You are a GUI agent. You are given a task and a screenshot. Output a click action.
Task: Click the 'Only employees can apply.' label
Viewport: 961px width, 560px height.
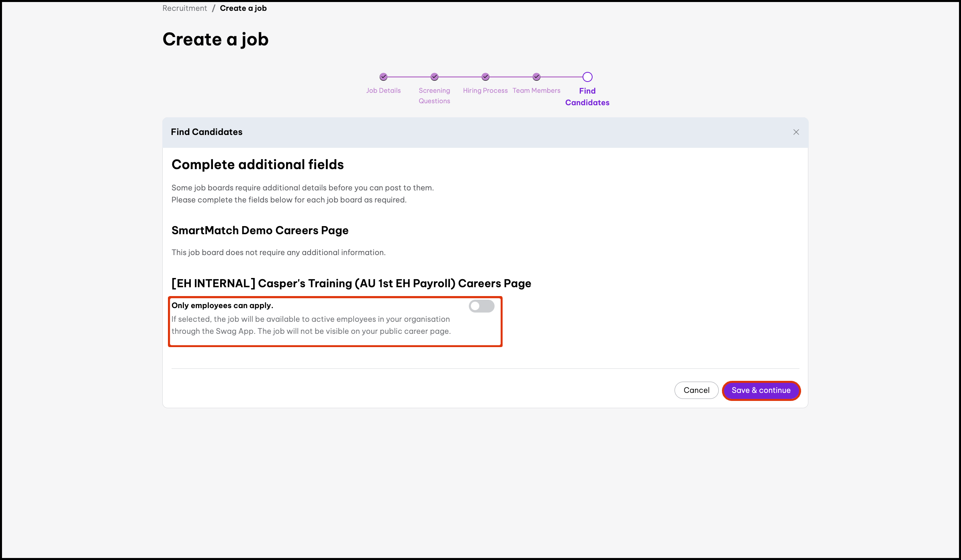click(x=222, y=305)
